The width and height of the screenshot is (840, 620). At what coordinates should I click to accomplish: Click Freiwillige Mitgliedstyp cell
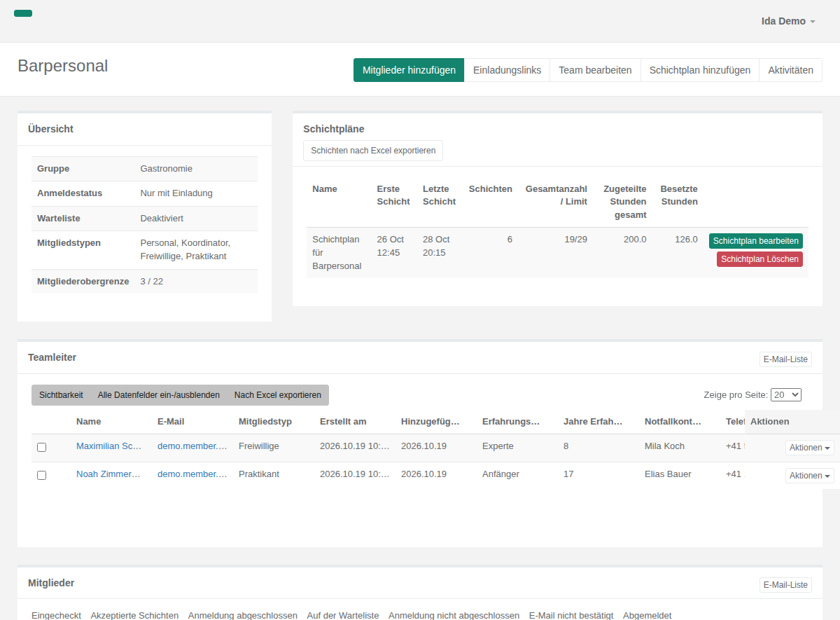point(259,446)
